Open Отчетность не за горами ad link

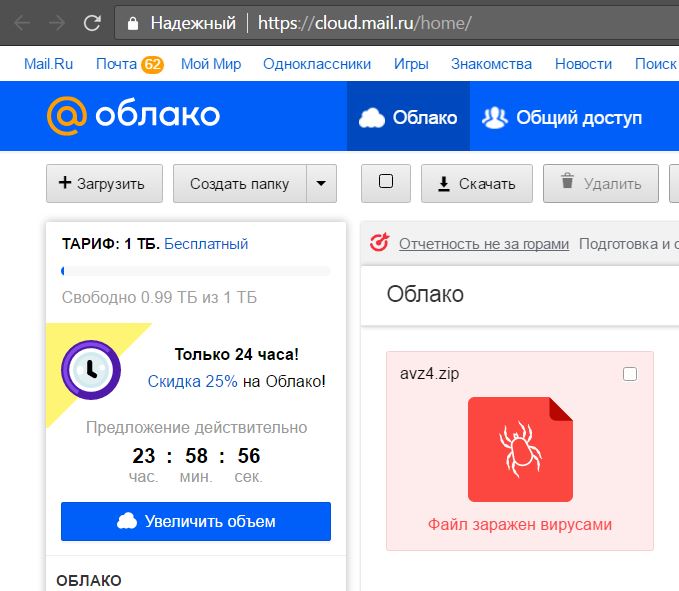tap(484, 244)
